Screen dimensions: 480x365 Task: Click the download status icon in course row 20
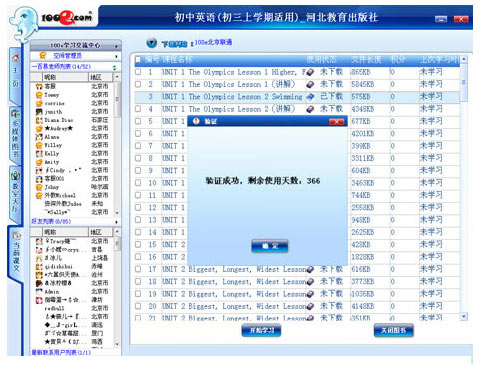tap(310, 306)
